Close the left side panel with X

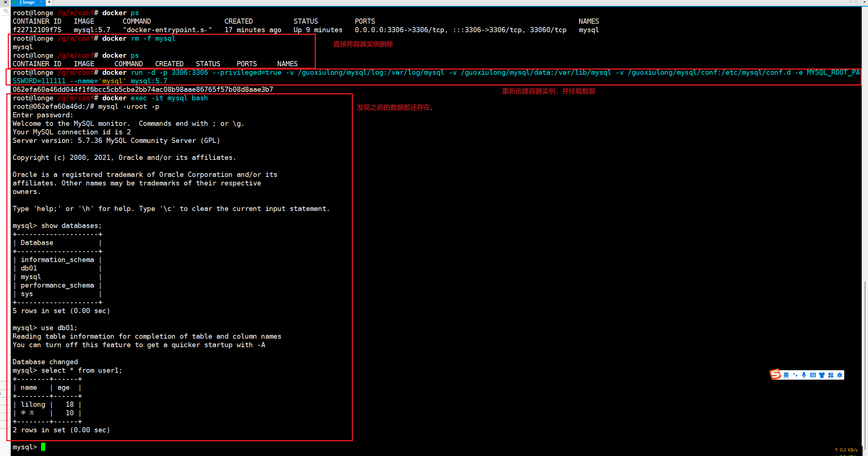pos(5,2)
